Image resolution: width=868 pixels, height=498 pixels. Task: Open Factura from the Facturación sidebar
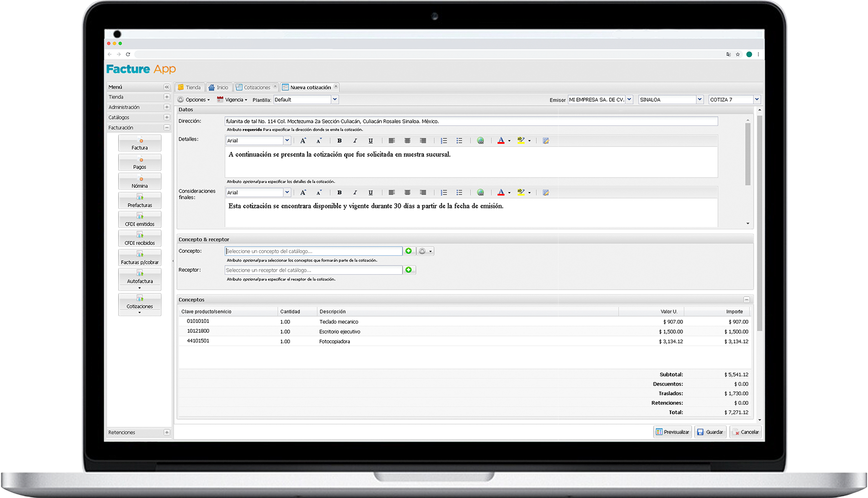(x=140, y=144)
